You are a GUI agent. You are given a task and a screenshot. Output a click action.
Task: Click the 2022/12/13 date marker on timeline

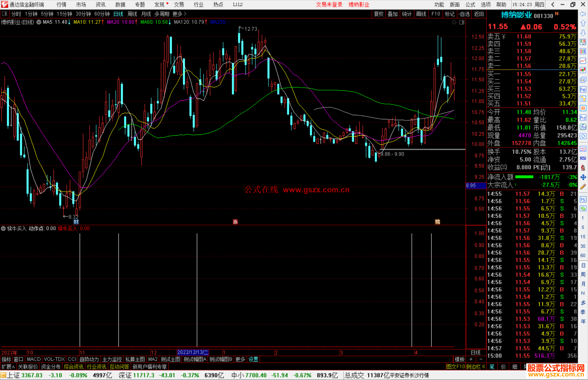(193, 352)
